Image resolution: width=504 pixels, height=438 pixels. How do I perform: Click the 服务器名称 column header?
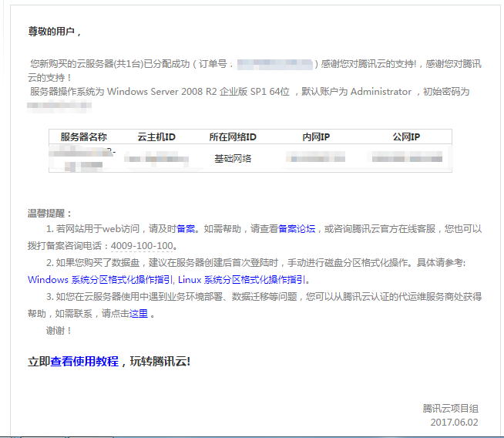click(83, 136)
